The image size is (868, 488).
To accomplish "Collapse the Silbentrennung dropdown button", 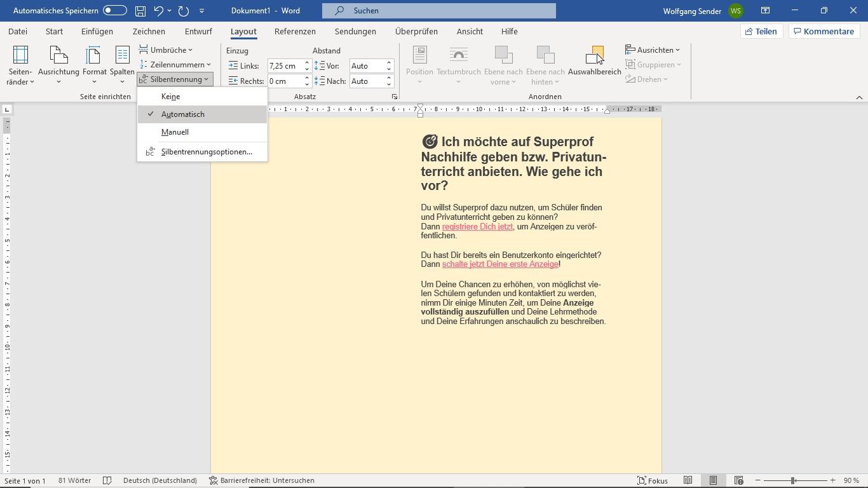I will (x=175, y=79).
